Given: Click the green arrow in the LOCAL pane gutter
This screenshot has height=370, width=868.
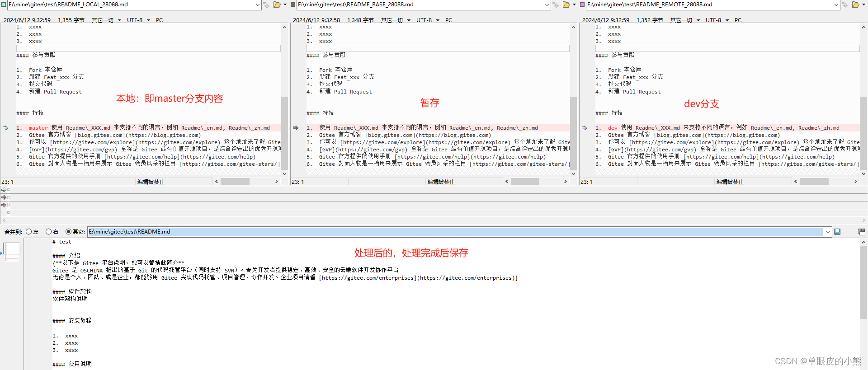Looking at the screenshot, I should [x=5, y=128].
